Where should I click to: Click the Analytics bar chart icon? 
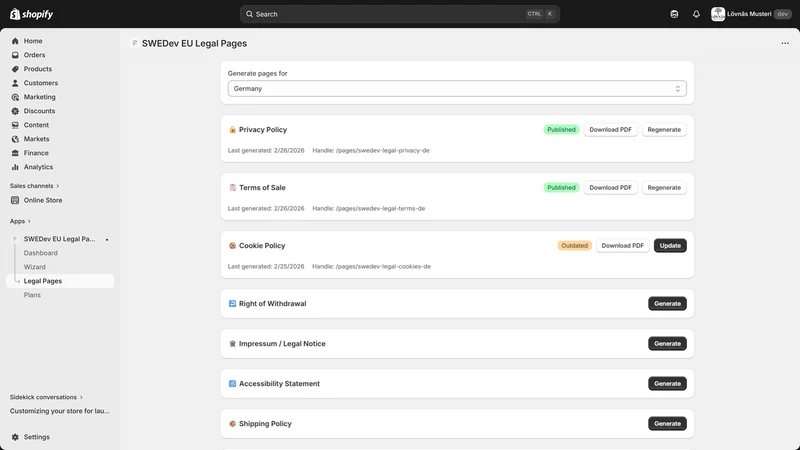[15, 167]
